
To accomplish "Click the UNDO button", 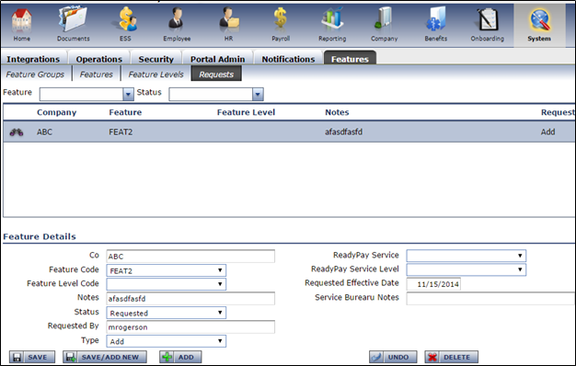I will (x=393, y=357).
